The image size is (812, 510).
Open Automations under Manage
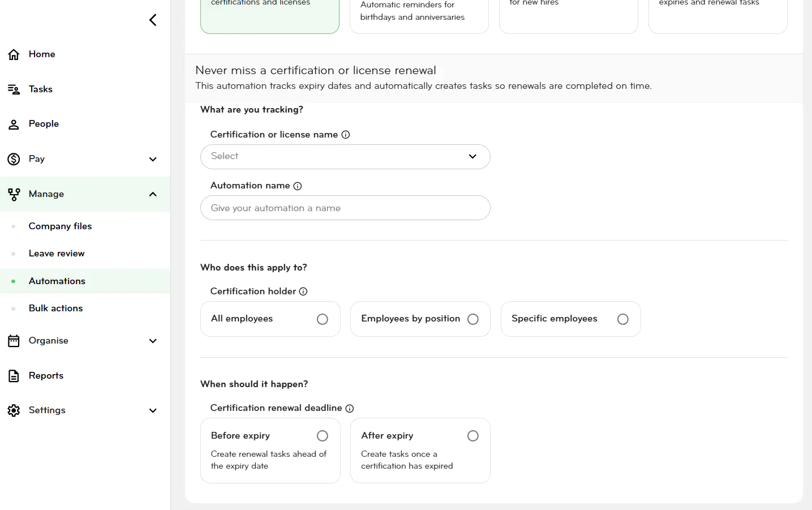pyautogui.click(x=85, y=281)
